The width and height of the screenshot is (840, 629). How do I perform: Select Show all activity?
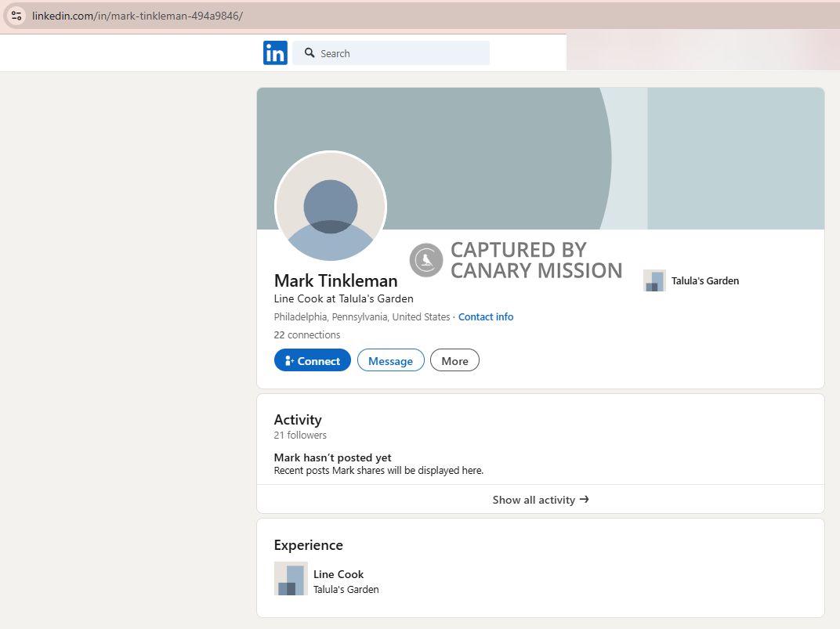pos(534,500)
